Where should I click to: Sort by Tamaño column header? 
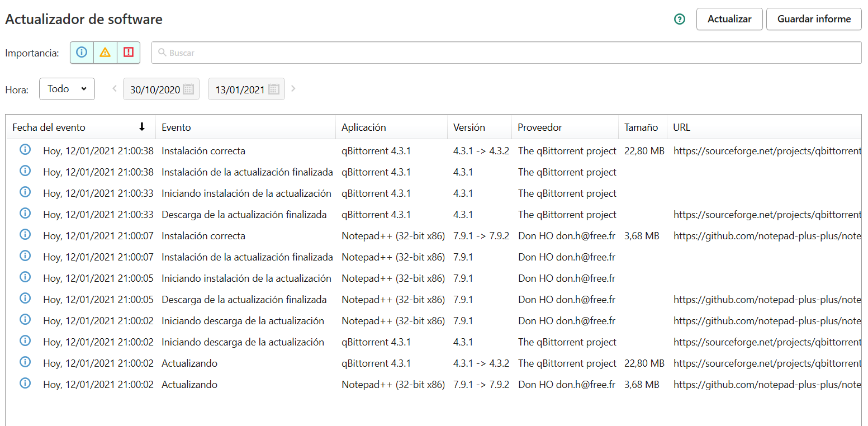[x=643, y=127]
